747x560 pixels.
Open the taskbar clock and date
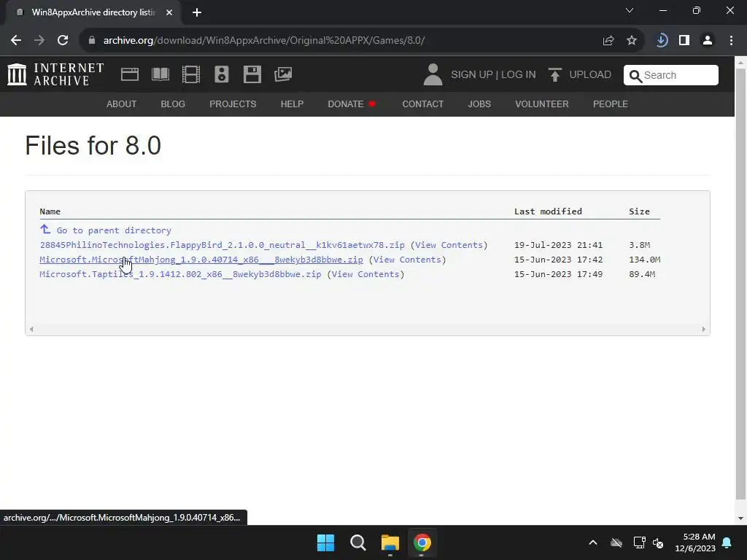pos(695,542)
